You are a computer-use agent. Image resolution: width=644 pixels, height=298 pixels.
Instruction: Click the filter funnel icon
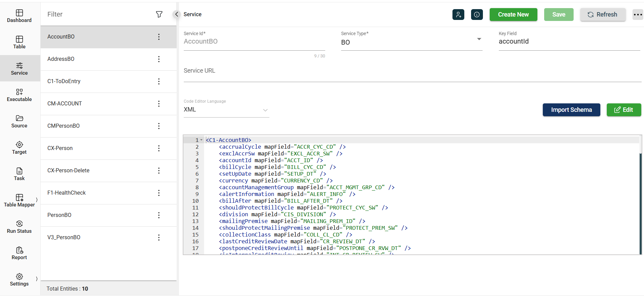pyautogui.click(x=159, y=14)
